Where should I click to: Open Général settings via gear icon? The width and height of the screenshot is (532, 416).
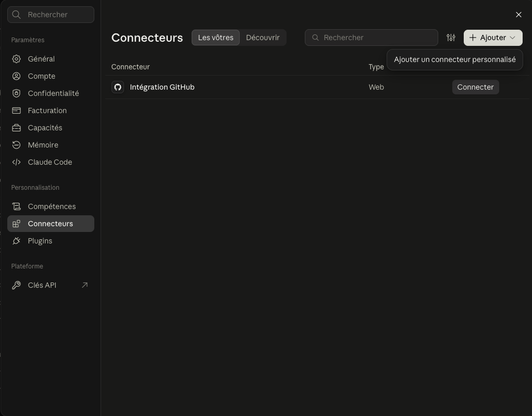pyautogui.click(x=16, y=59)
